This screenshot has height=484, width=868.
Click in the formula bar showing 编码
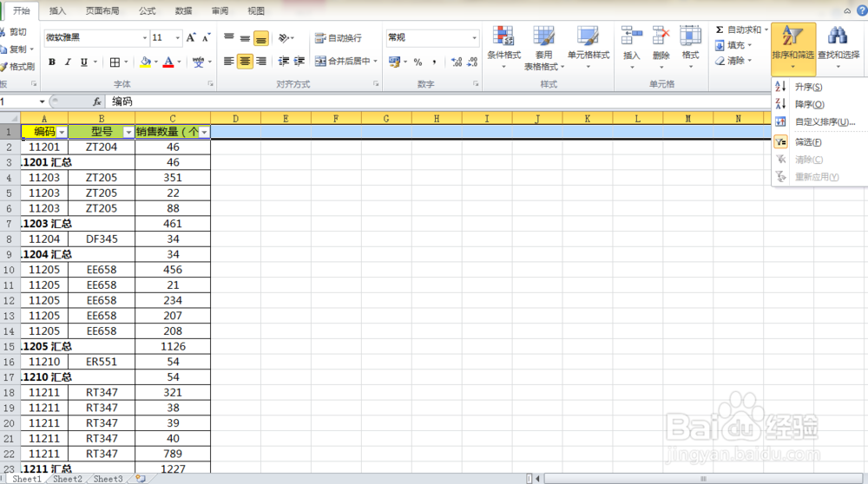[x=437, y=101]
